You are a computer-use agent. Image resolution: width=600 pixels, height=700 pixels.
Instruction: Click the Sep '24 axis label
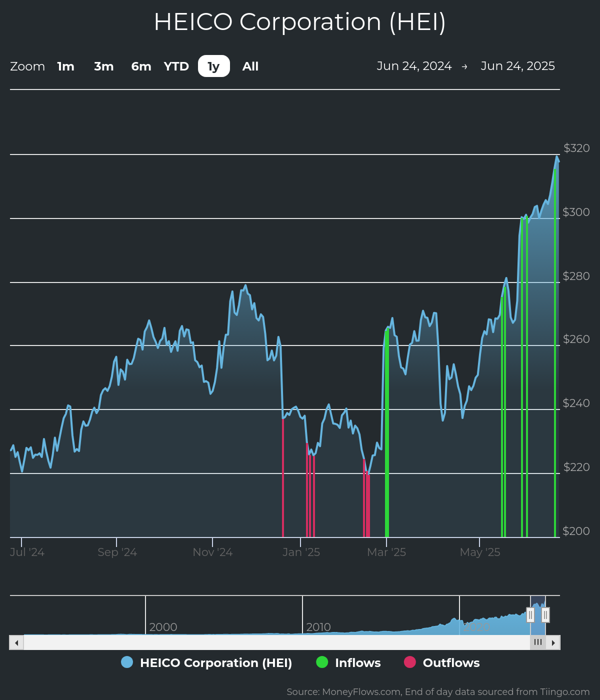click(x=117, y=552)
